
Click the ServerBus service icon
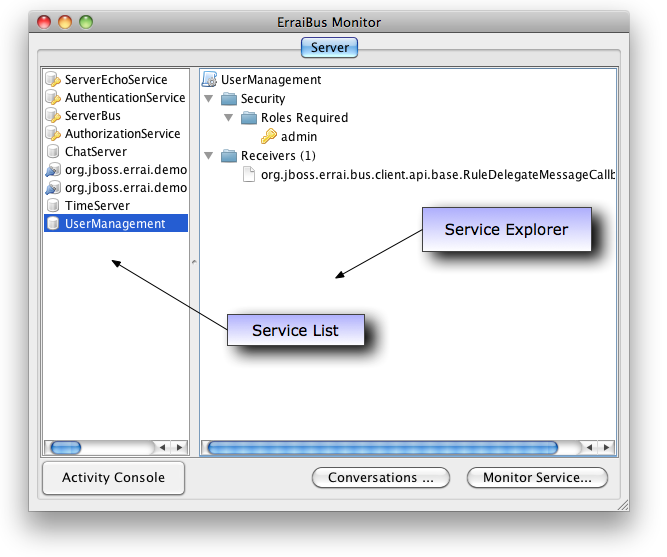coord(53,116)
